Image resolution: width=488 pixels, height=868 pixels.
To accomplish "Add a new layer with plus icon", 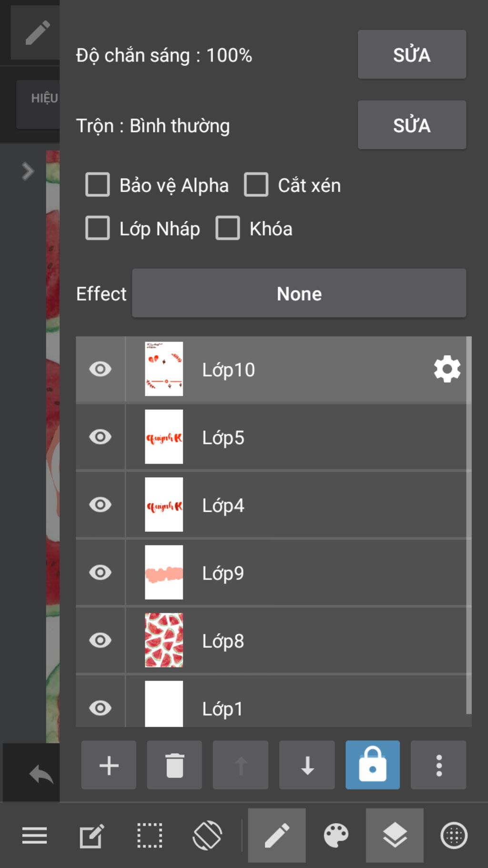I will click(x=109, y=765).
